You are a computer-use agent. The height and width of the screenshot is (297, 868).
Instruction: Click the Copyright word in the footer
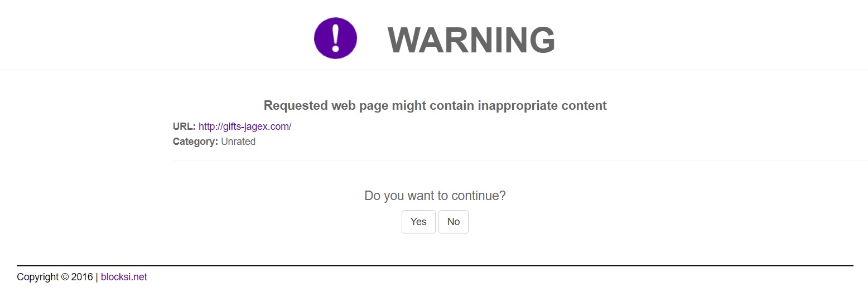37,277
